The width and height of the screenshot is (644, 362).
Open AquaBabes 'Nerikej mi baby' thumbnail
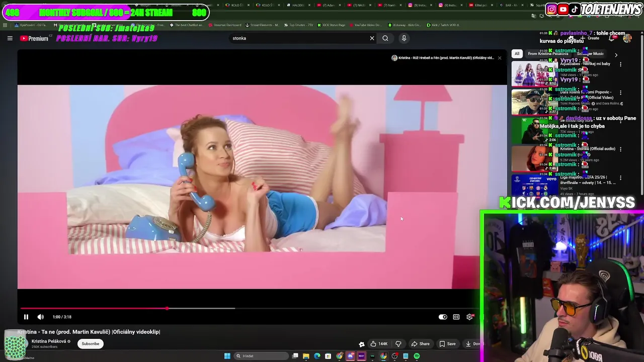(x=534, y=74)
